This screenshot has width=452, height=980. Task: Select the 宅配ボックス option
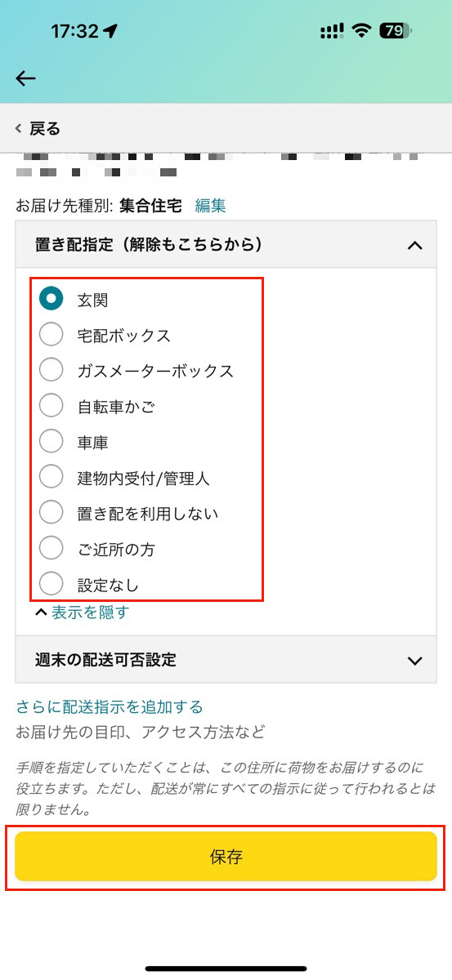click(51, 335)
